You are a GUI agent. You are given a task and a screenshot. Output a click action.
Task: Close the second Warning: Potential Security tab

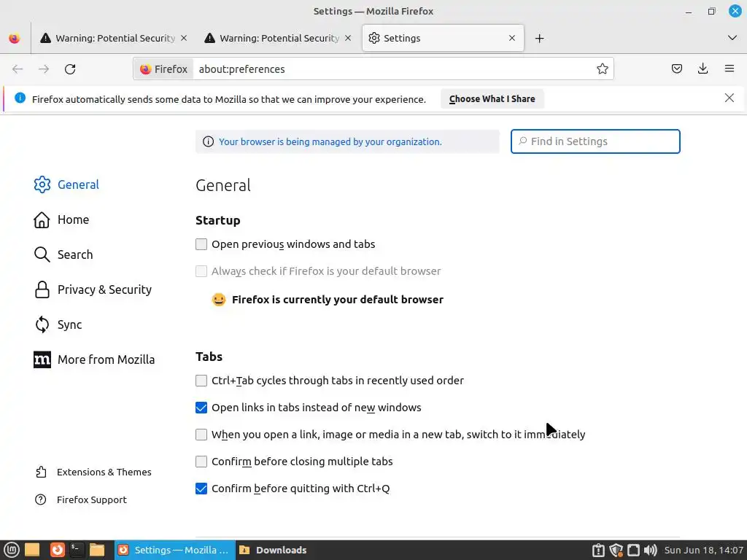click(x=348, y=38)
